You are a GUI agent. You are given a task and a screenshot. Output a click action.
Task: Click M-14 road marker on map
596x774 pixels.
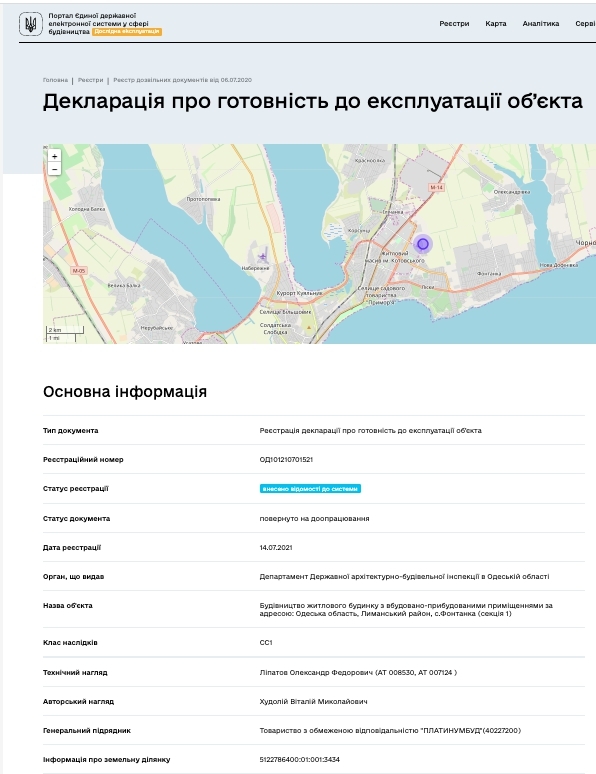pyautogui.click(x=437, y=188)
